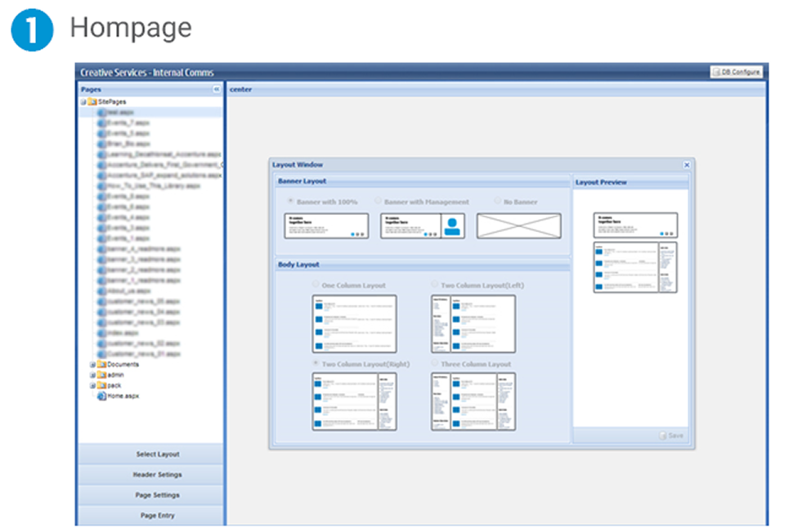
Task: Click the Header Settings button
Action: tap(157, 474)
